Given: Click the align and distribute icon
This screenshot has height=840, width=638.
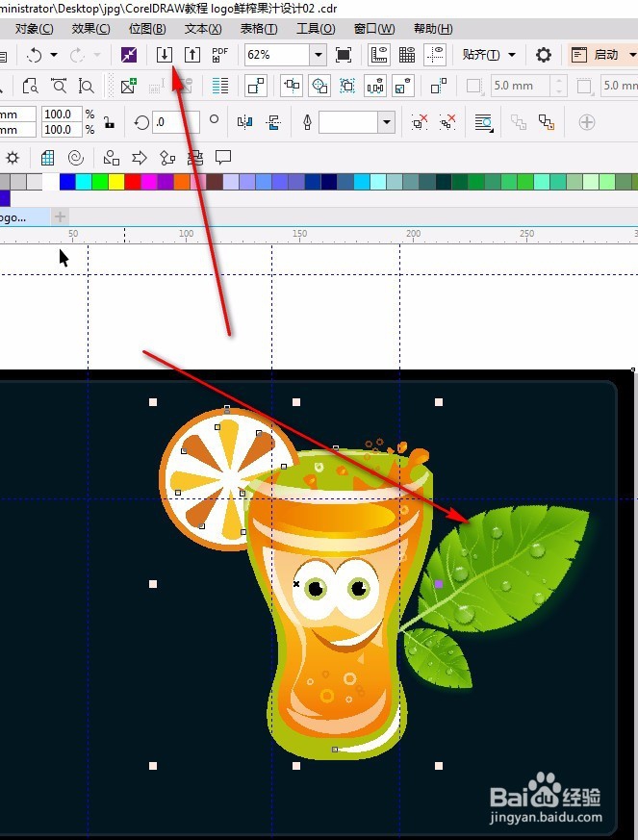Looking at the screenshot, I should [x=256, y=86].
